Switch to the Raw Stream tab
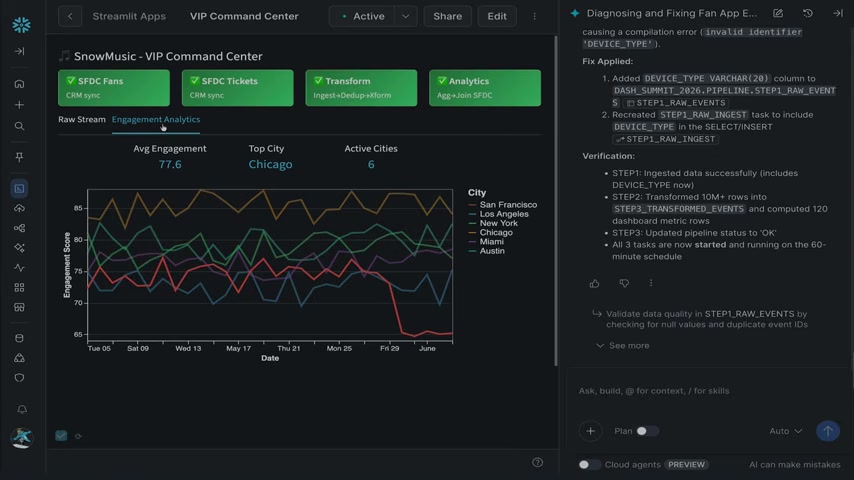The width and height of the screenshot is (854, 480). 82,119
